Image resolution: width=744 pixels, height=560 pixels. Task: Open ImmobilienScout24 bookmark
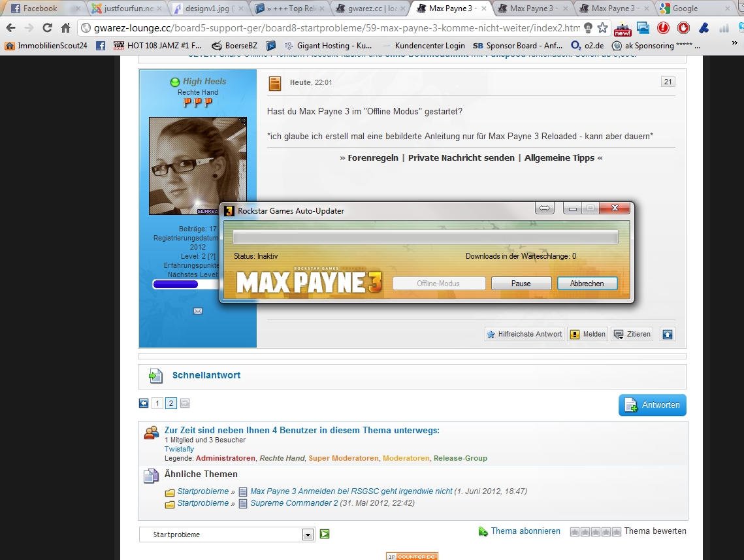tap(46, 46)
